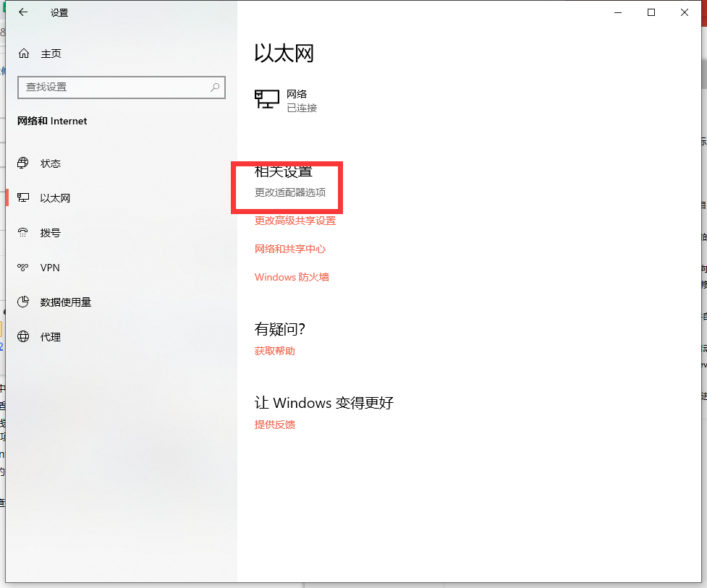Open the VPN settings section
This screenshot has height=588, width=707.
pos(50,268)
